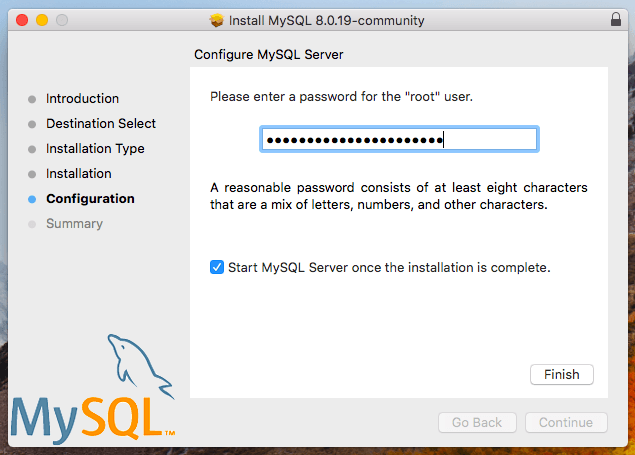
Task: Select the Destination Select step
Action: point(100,124)
